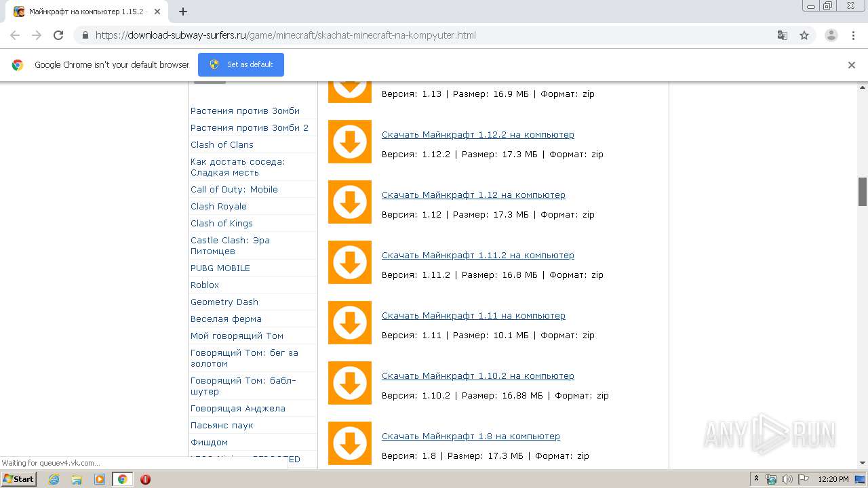The height and width of the screenshot is (488, 868).
Task: Open the Chrome three-dot menu
Action: click(853, 35)
